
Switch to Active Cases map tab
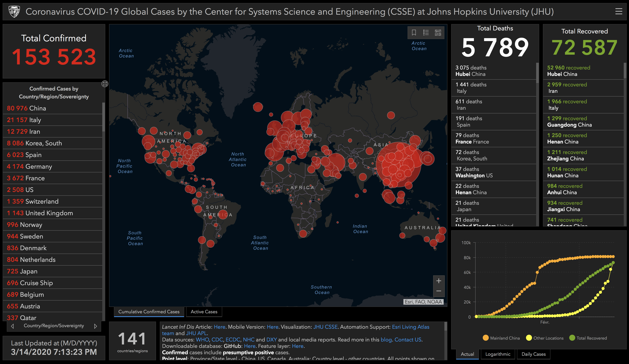click(x=204, y=312)
